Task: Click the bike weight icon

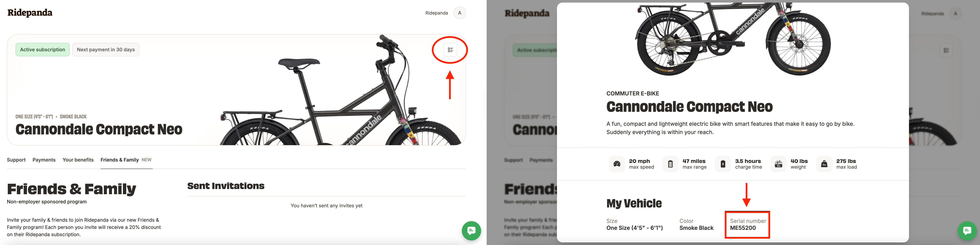Action: [x=778, y=164]
